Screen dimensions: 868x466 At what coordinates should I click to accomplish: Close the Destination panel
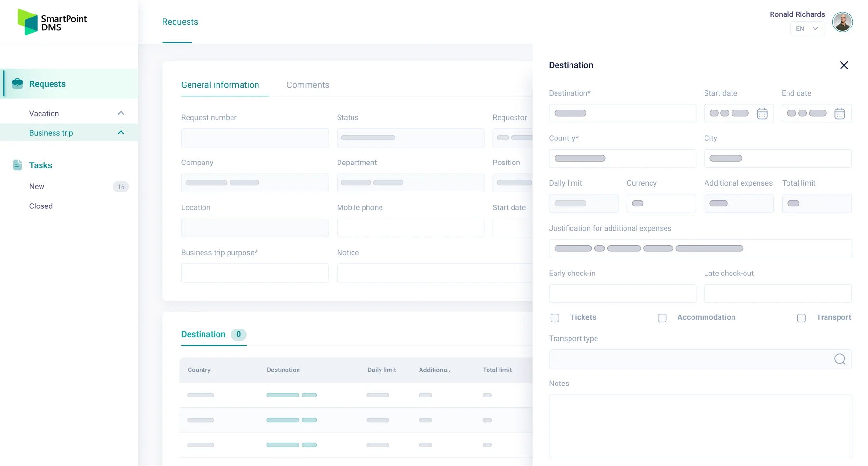(x=843, y=65)
